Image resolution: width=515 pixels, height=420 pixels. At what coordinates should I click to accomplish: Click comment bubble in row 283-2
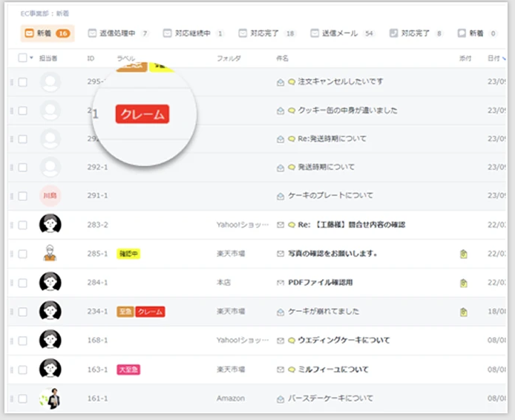point(292,225)
